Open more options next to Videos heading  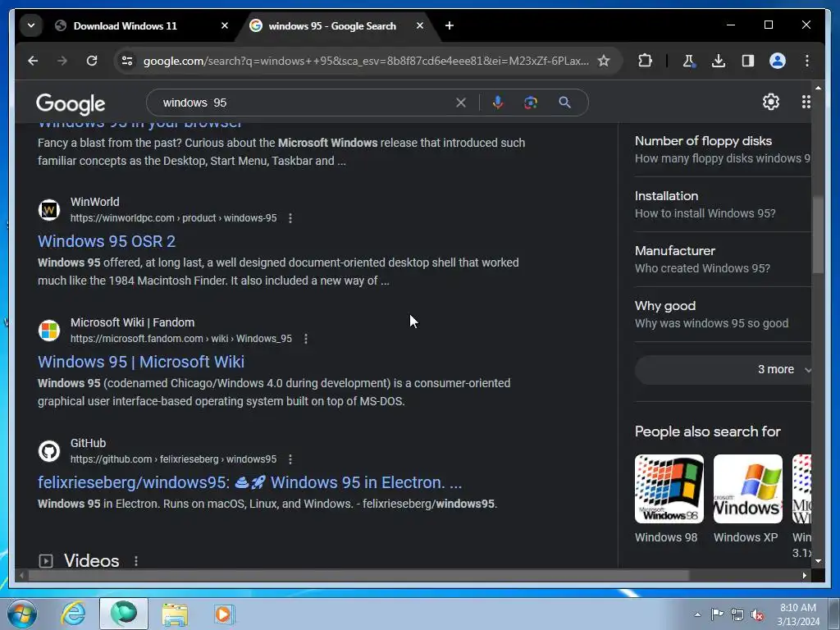(136, 561)
